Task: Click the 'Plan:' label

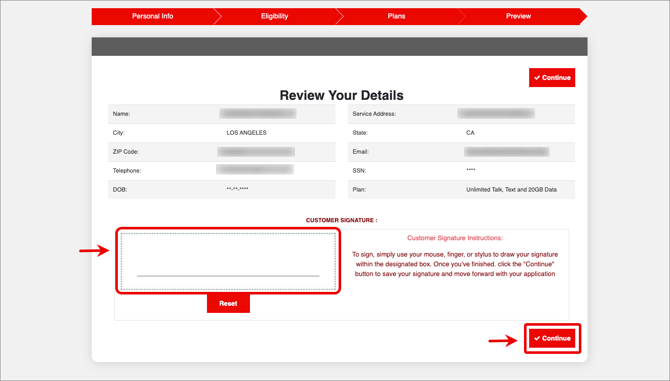Action: (x=359, y=190)
